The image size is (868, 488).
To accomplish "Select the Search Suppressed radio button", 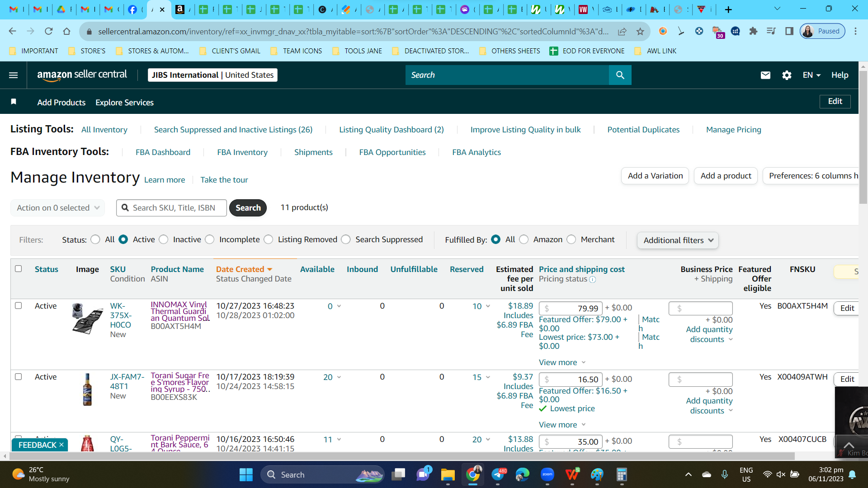I will pos(345,239).
